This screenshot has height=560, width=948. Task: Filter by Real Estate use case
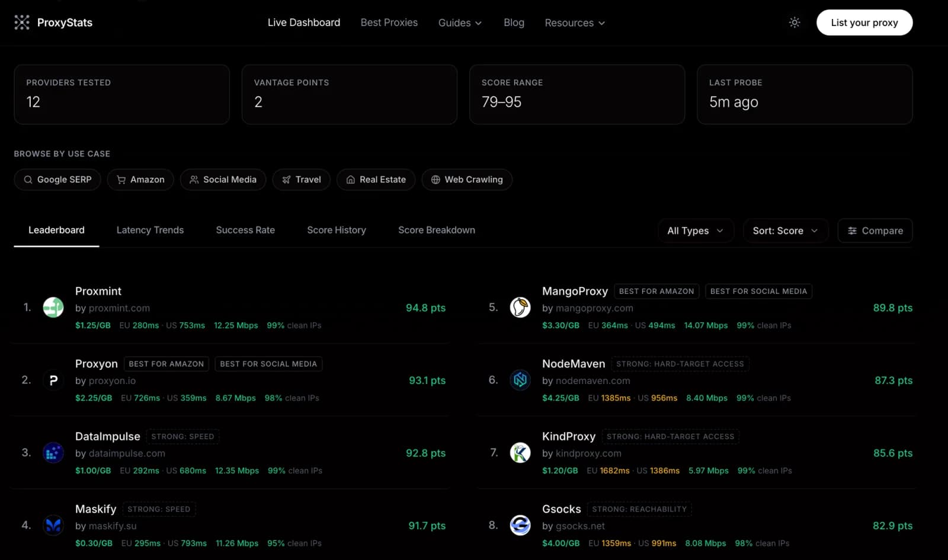pyautogui.click(x=376, y=180)
